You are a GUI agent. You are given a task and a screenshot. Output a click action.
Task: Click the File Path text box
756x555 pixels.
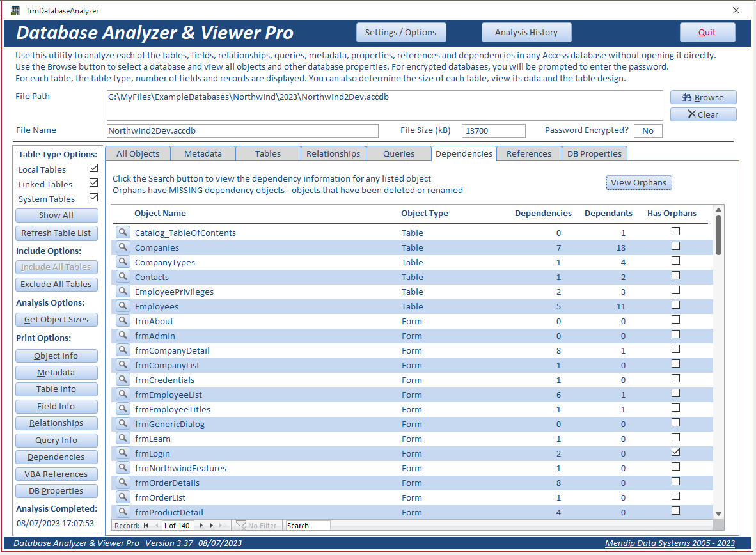385,105
